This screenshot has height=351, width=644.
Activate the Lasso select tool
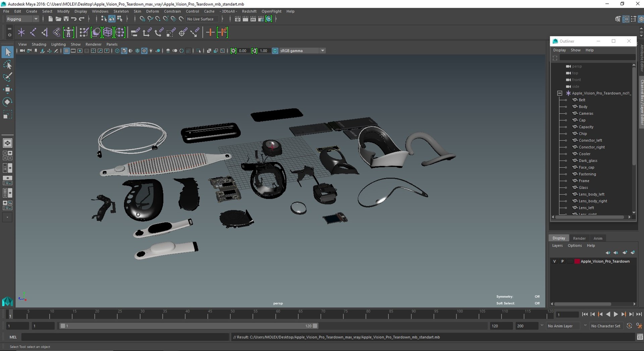coord(7,64)
